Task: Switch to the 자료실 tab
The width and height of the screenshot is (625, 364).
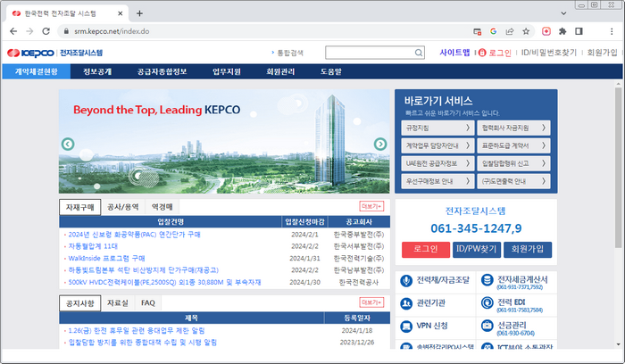Action: click(118, 303)
